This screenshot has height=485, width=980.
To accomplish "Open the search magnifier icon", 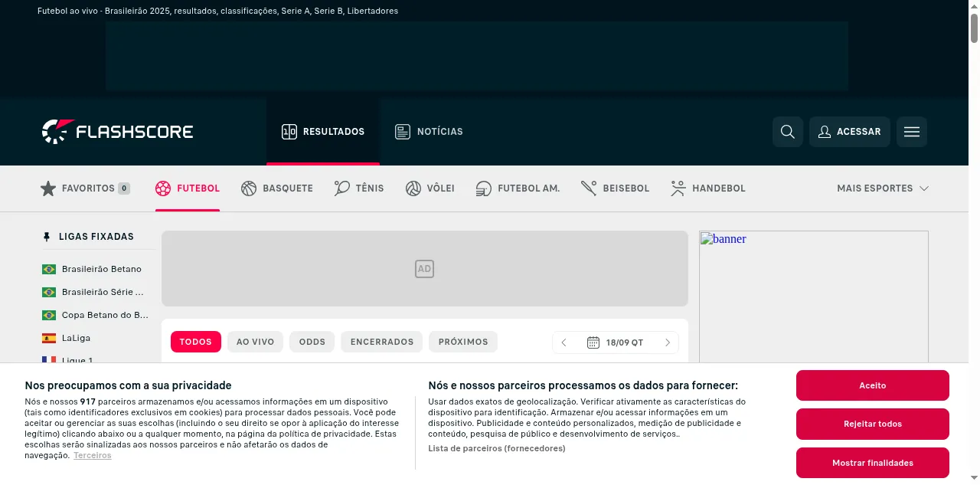I will point(788,132).
